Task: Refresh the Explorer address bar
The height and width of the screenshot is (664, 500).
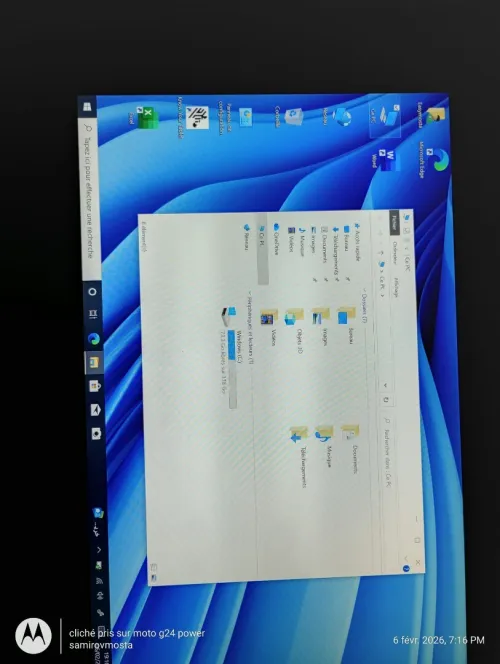Action: (x=386, y=400)
